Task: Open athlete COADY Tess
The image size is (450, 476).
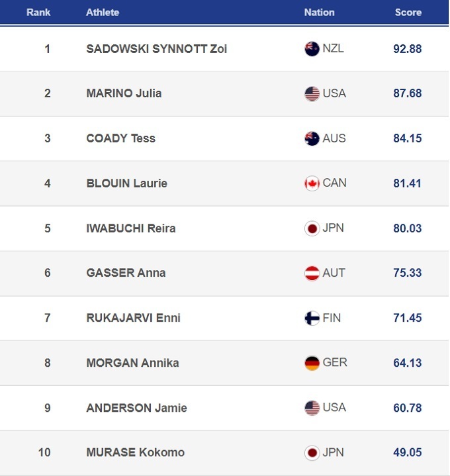Action: [120, 138]
